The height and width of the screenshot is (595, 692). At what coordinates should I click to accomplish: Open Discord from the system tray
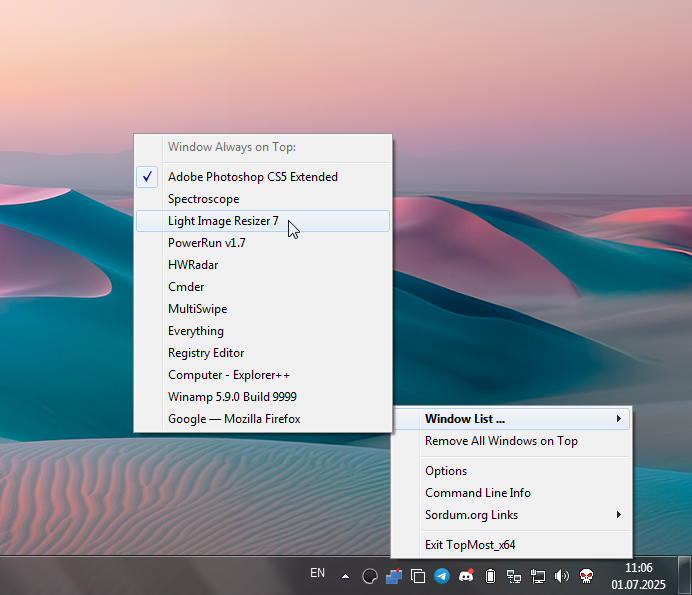click(466, 576)
